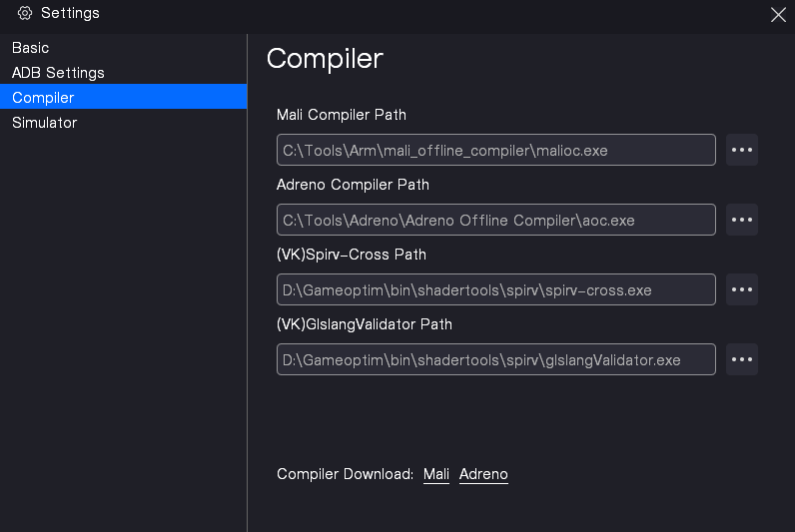Focus the Adreno Compiler Path field
This screenshot has height=532, width=795.
coord(495,220)
